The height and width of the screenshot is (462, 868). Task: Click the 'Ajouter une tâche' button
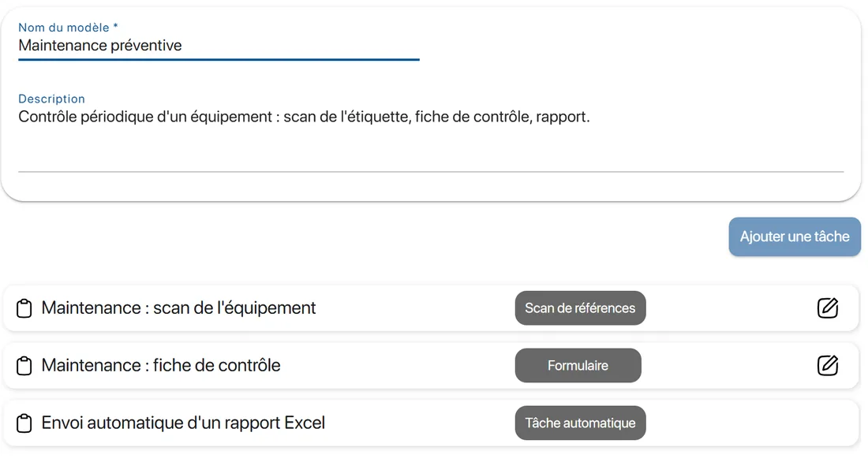pyautogui.click(x=795, y=237)
